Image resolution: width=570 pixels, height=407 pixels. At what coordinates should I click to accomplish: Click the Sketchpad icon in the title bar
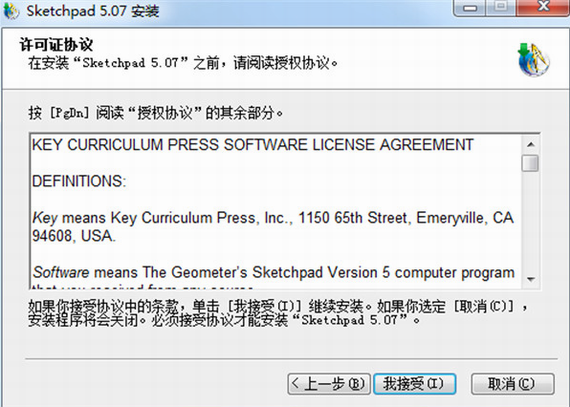coord(11,11)
